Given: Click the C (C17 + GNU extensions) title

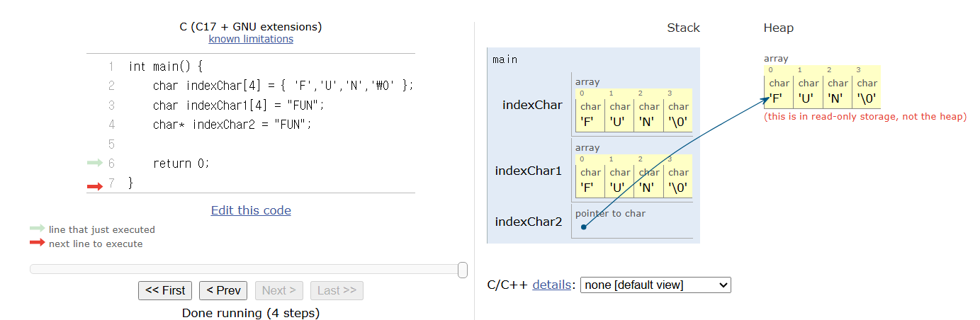Looking at the screenshot, I should pyautogui.click(x=251, y=27).
